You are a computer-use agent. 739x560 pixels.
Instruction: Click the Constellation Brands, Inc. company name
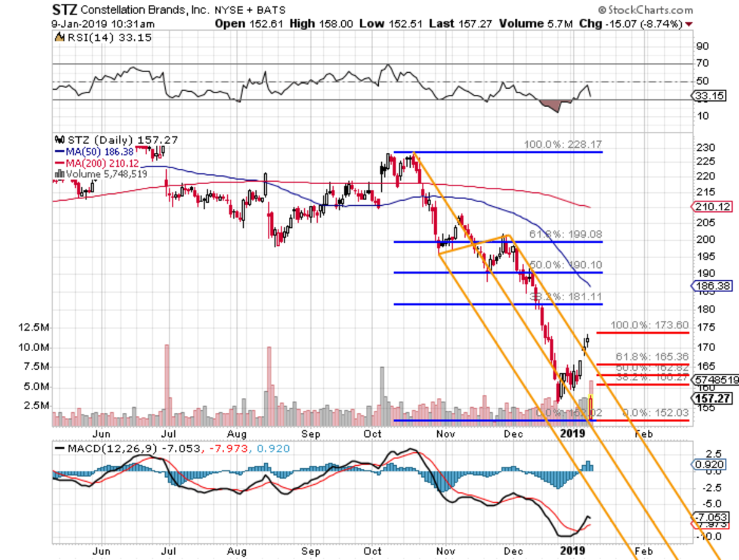click(x=146, y=10)
